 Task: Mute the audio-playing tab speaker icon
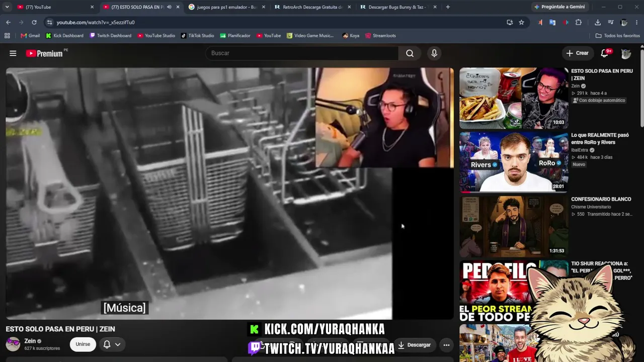pos(169,7)
